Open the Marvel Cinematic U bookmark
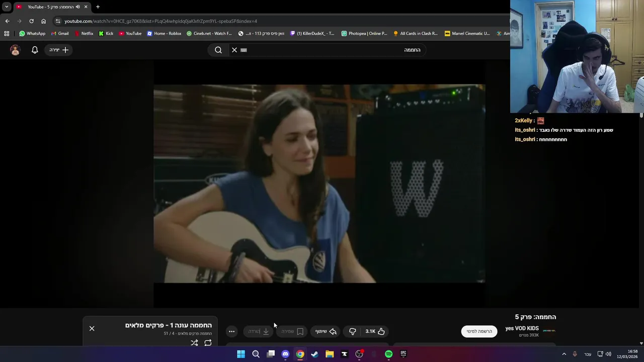This screenshot has height=362, width=644. [467, 34]
